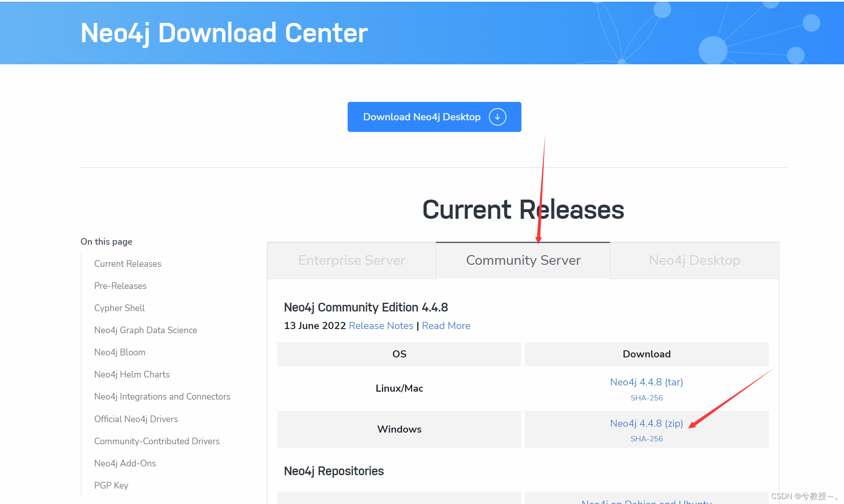Download Neo4j 4.4.8 (tar) for Linux/Mac
Viewport: 844px width, 504px height.
(646, 382)
